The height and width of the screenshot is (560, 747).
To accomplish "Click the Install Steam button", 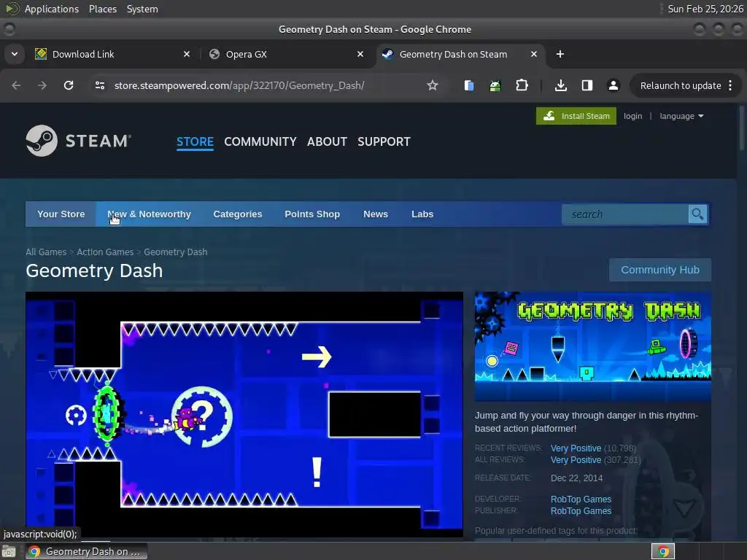I will point(576,116).
